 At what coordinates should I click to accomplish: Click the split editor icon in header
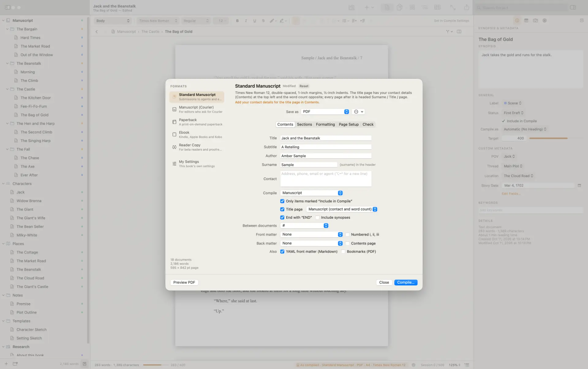click(459, 32)
